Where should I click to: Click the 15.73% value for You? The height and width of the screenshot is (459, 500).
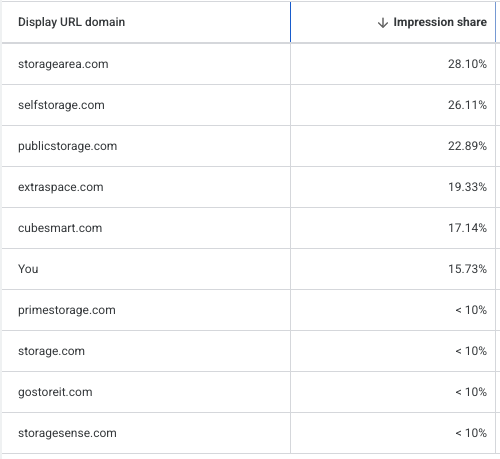click(x=467, y=269)
